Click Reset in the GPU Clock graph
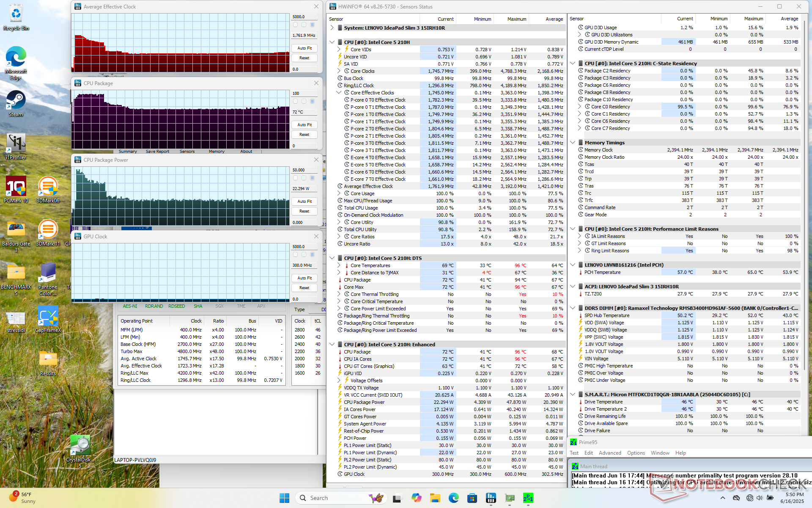Screen dimensions: 812x508 click(x=304, y=288)
